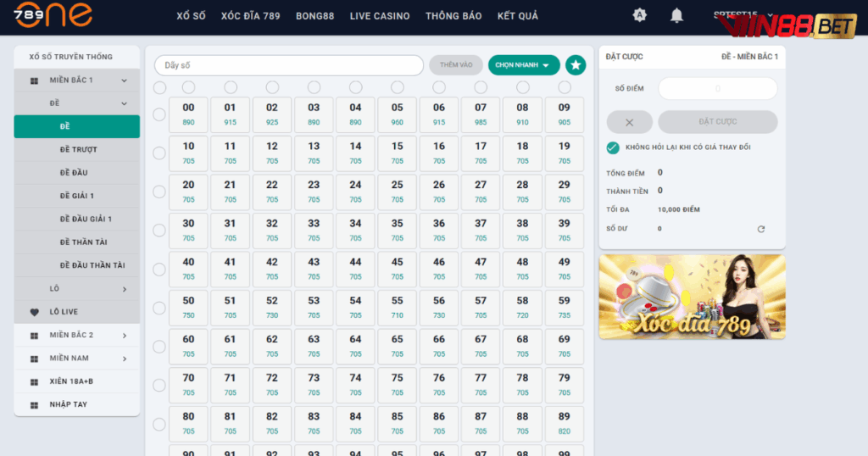Pick number 77 in the grid
The image size is (868, 456).
click(x=481, y=385)
